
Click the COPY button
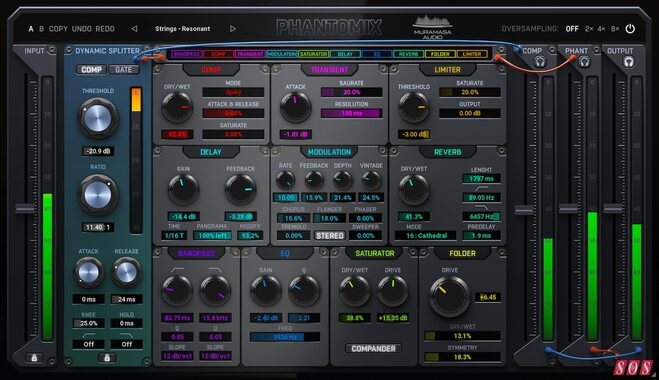pos(58,29)
